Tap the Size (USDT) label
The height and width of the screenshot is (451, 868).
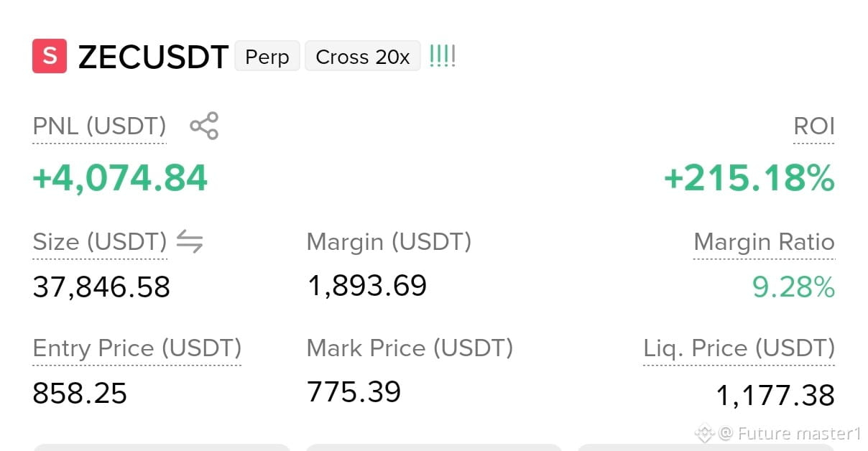coord(100,242)
